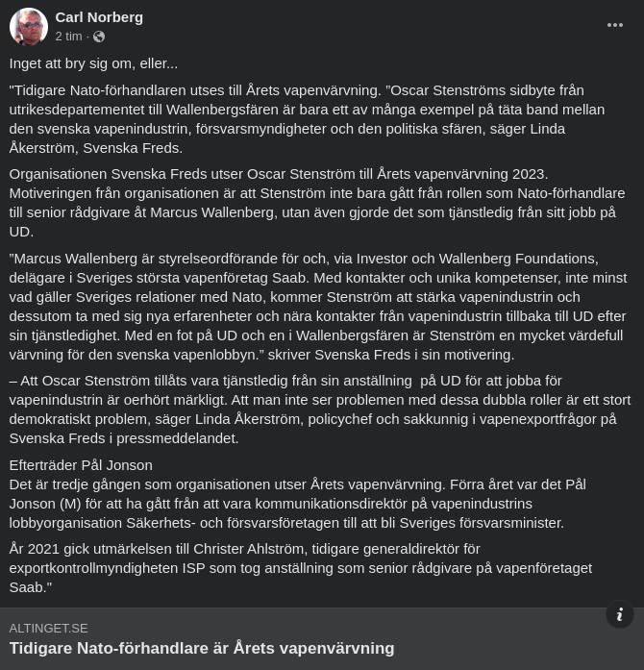
Task: Click the "2 tim" post timestamp
Action: coord(68,37)
